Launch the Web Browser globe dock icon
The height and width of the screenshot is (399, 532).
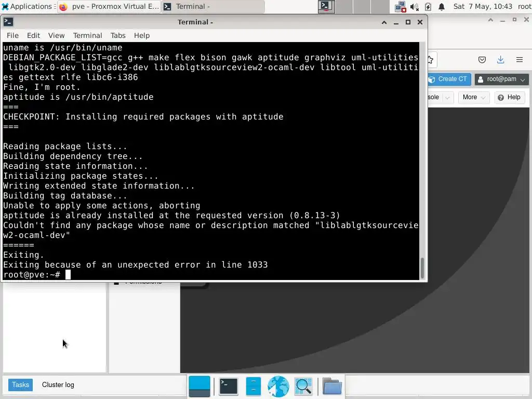[278, 386]
